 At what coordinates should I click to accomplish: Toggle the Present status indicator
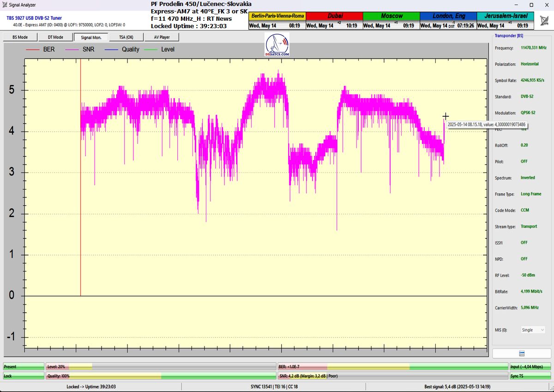24,367
